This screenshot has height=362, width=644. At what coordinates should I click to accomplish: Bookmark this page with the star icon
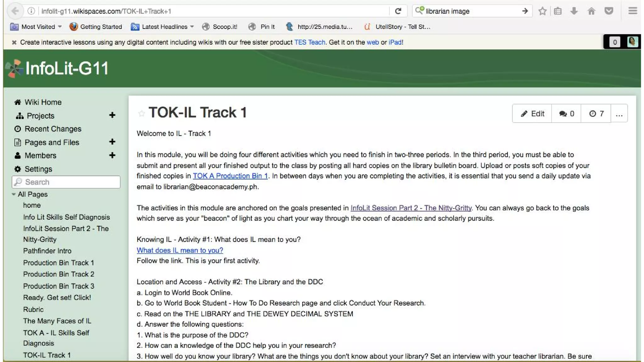pyautogui.click(x=542, y=11)
